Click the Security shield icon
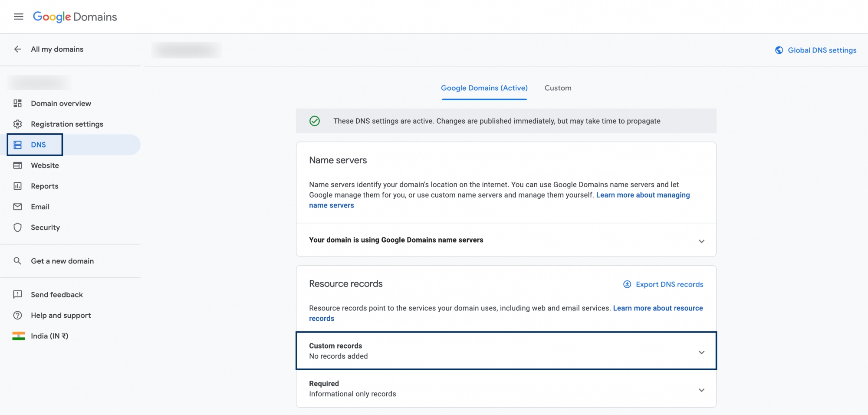 (x=17, y=227)
